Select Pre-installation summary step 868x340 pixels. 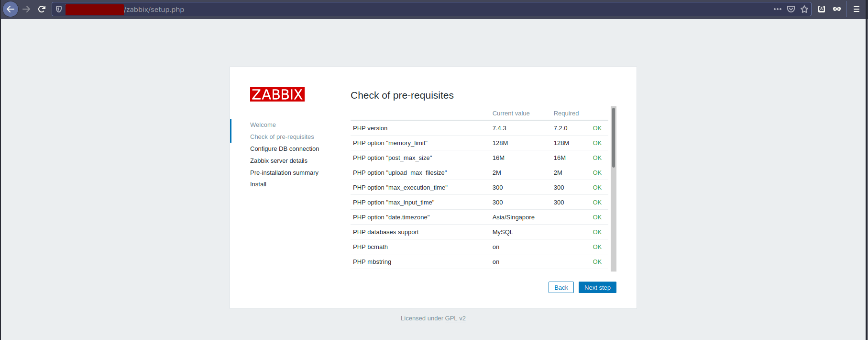pyautogui.click(x=284, y=173)
